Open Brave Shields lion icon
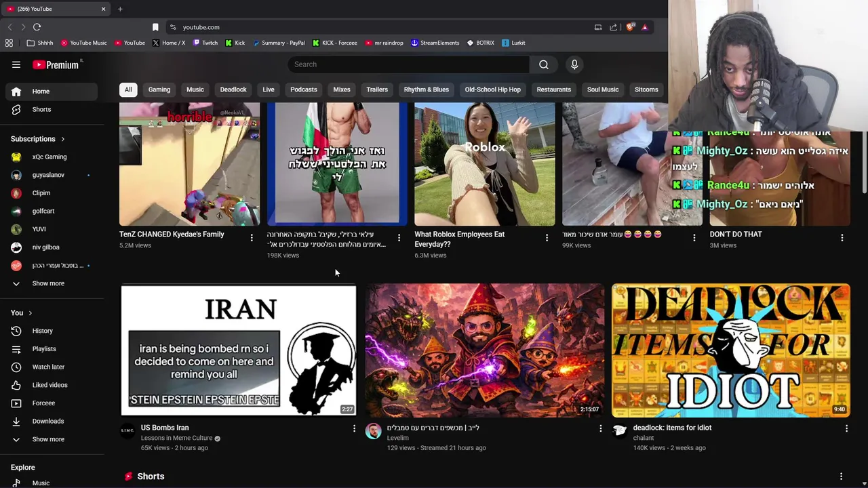 [x=630, y=27]
